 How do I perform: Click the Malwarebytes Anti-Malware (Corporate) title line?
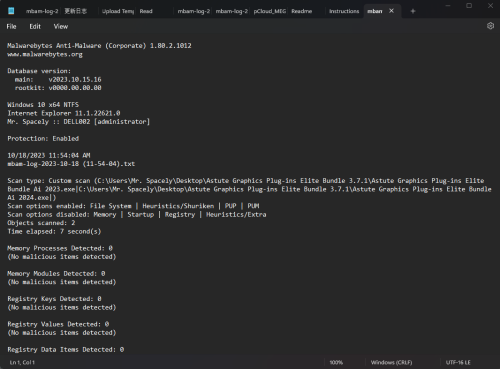pyautogui.click(x=99, y=46)
